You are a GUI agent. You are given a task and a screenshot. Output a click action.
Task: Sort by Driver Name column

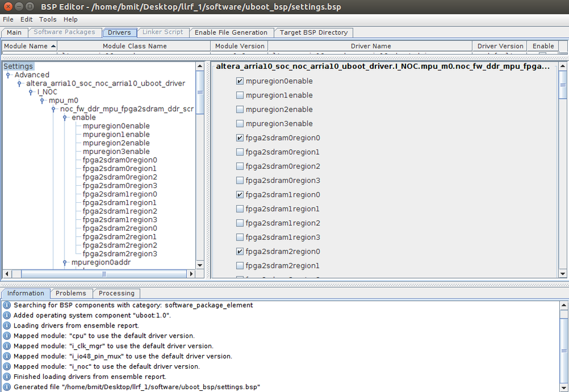370,46
